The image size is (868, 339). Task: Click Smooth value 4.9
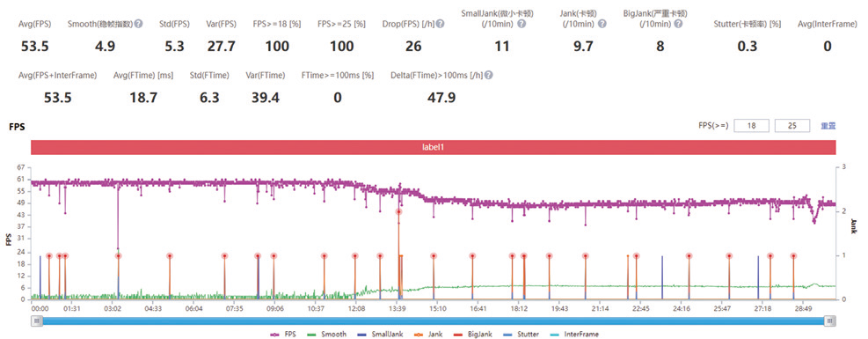(105, 47)
